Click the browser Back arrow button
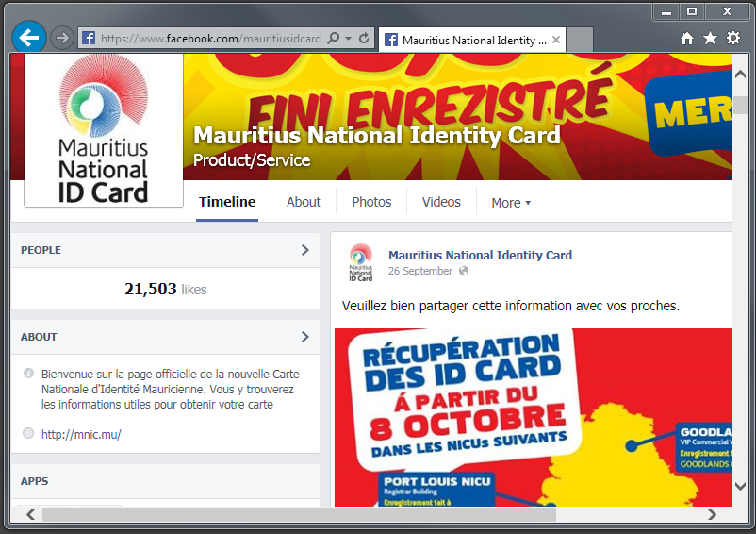The height and width of the screenshot is (534, 756). [x=29, y=37]
